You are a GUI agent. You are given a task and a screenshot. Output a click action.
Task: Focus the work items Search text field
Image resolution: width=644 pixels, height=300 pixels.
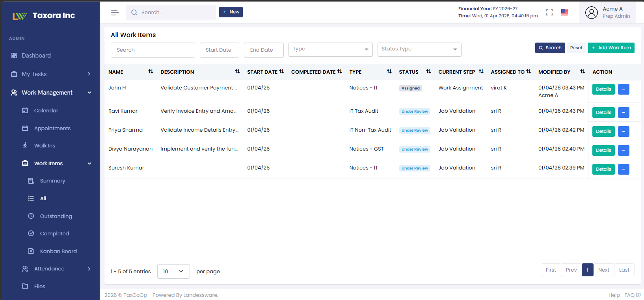pos(153,50)
